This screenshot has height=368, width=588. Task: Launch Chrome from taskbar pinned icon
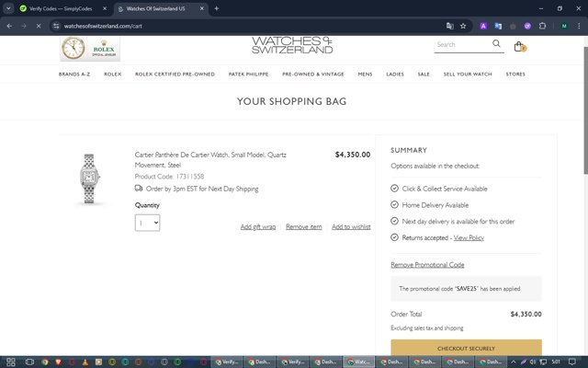pyautogui.click(x=45, y=362)
